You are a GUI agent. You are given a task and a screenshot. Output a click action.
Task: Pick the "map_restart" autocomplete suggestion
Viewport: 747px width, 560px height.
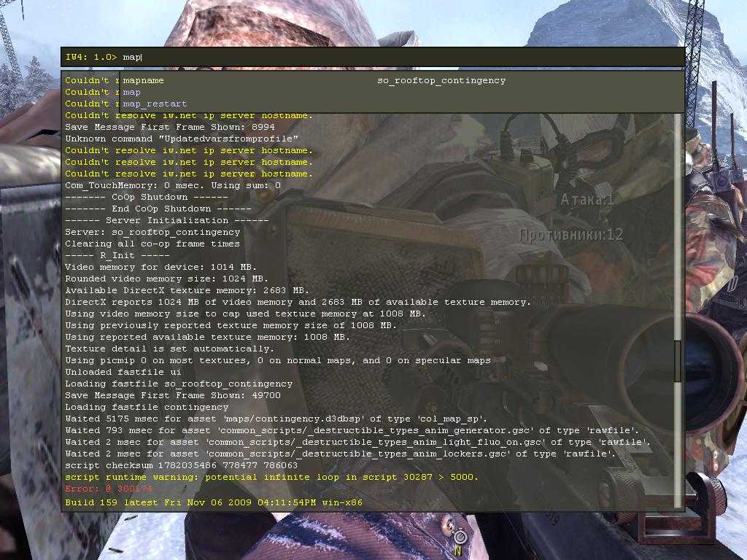point(155,104)
